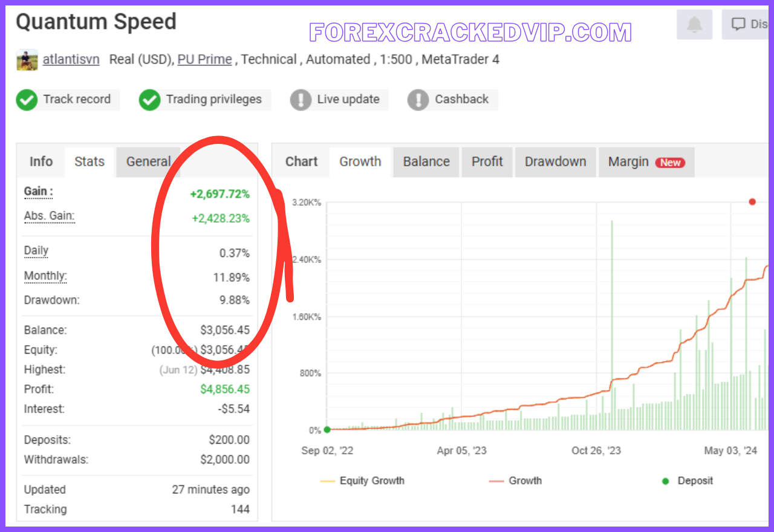The image size is (774, 532).
Task: Switch to the General tab
Action: [x=148, y=161]
